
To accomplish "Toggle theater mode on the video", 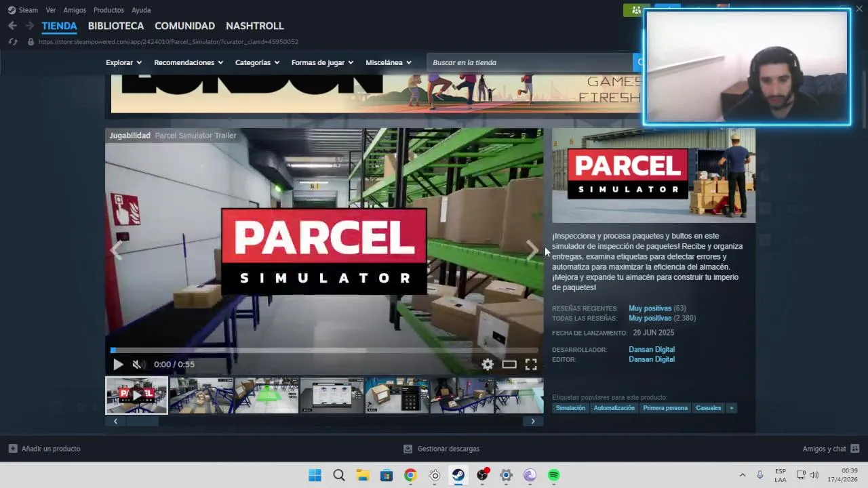I will 509,364.
